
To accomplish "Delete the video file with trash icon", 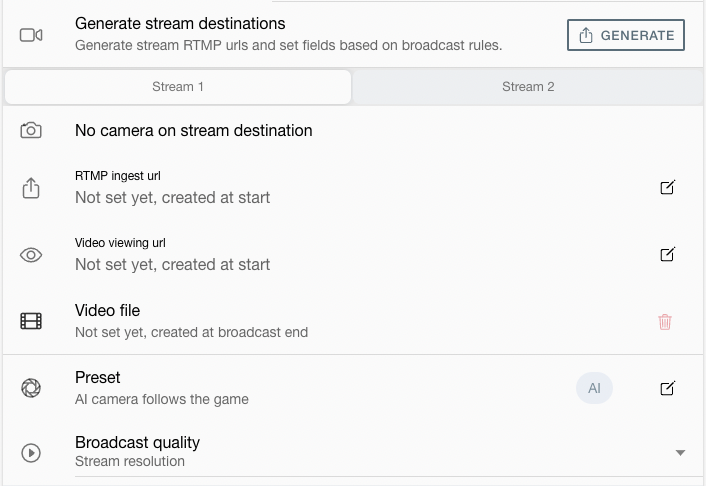I will click(x=665, y=322).
